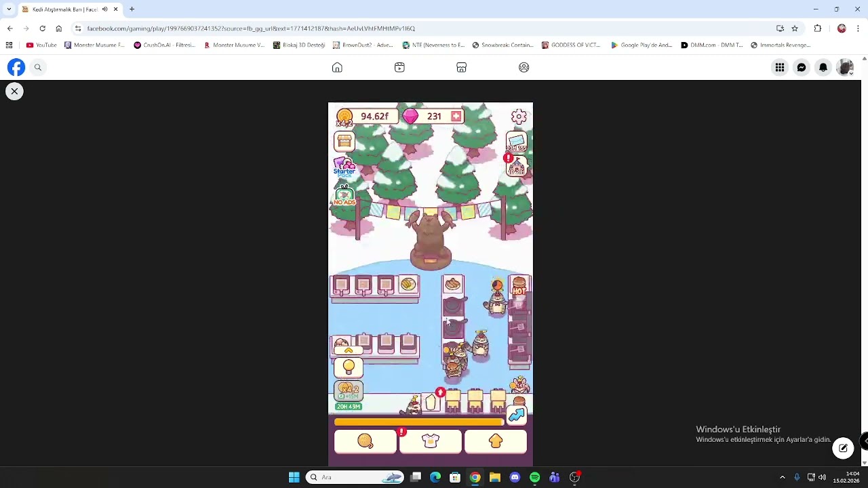Image resolution: width=868 pixels, height=488 pixels.
Task: Open Facebook Messenger icon
Action: 802,67
